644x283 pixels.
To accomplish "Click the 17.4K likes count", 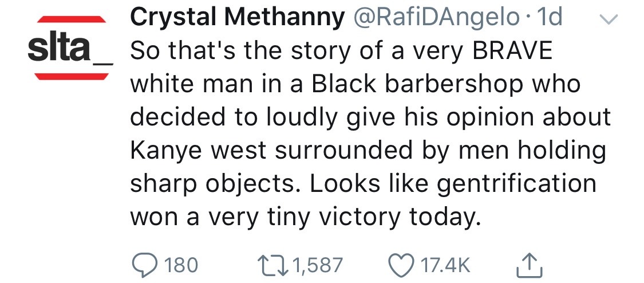I will coord(447,265).
